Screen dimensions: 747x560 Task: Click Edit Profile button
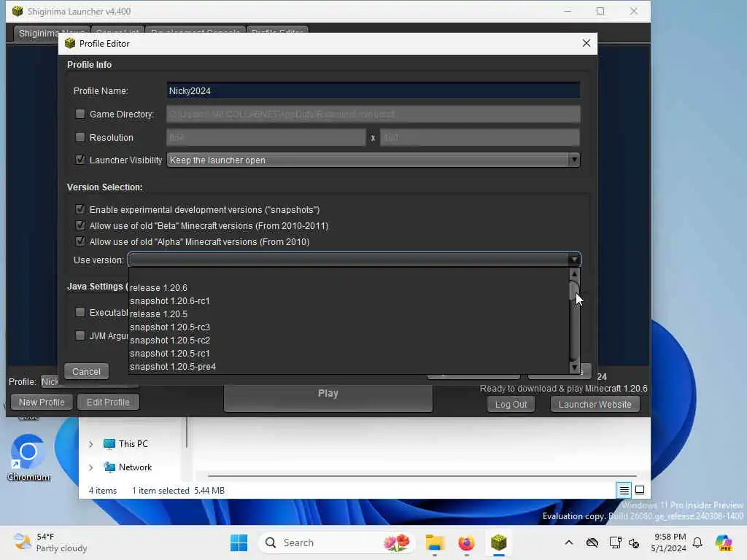click(108, 402)
